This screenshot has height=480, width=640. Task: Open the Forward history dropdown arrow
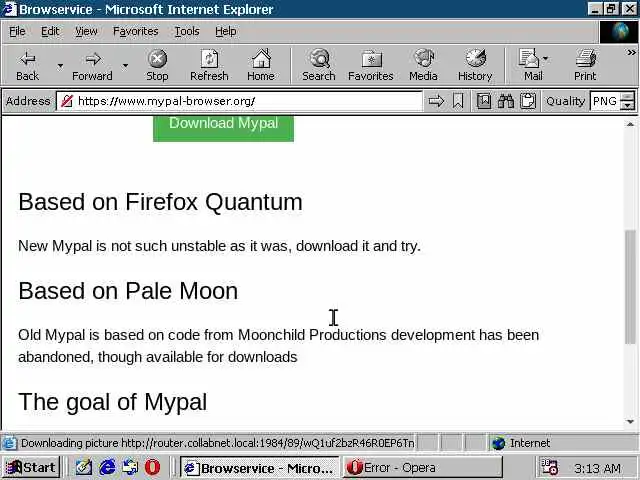tap(125, 65)
